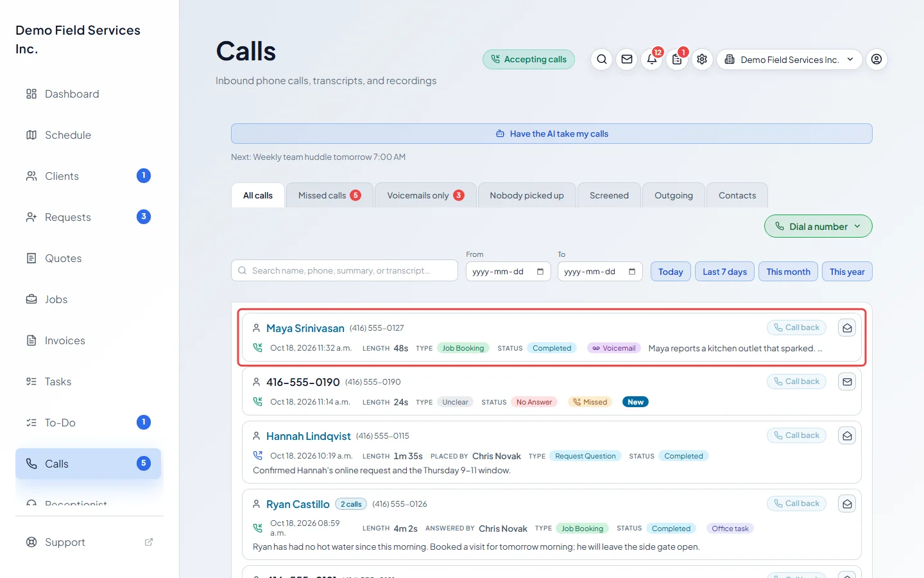This screenshot has height=578, width=924.
Task: Open the To date calendar picker icon
Action: [632, 272]
